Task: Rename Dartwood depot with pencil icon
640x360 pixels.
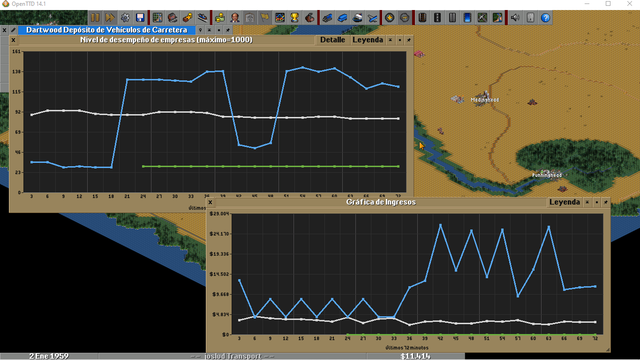Action: [x=13, y=30]
